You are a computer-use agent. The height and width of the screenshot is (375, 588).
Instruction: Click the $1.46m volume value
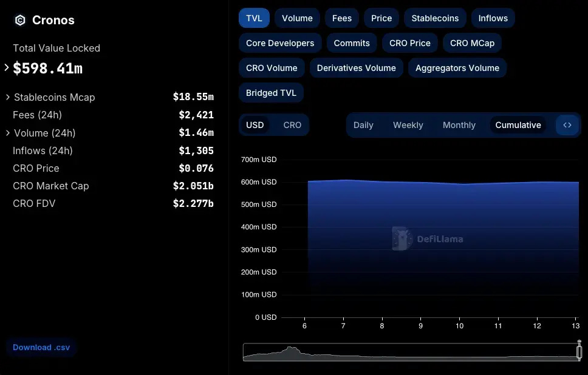pos(196,132)
